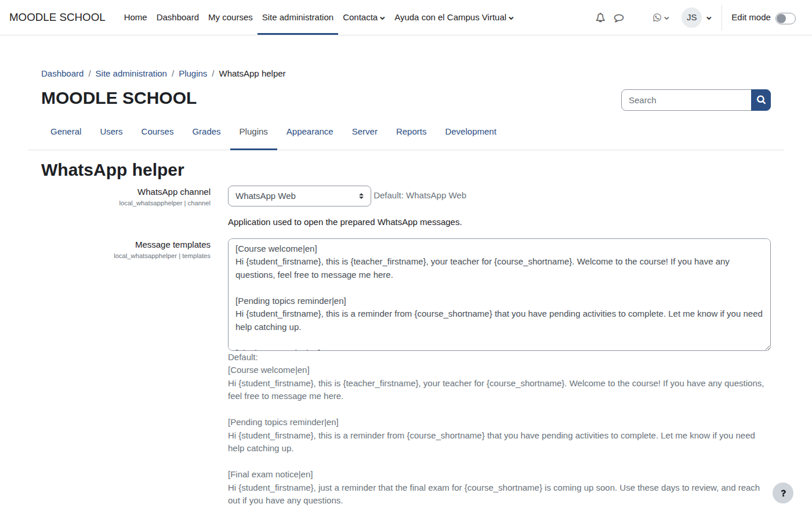Click '[Course welcome|en]' in the default text
This screenshot has height=522, width=812.
pyautogui.click(x=269, y=370)
